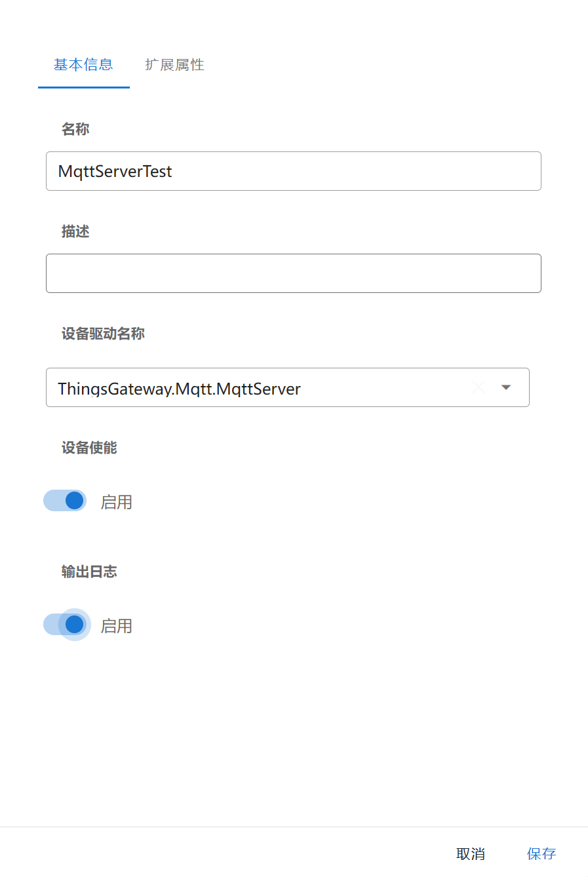The width and height of the screenshot is (588, 877).
Task: Click 启用 label beside 设备使能 switch
Action: [x=117, y=502]
